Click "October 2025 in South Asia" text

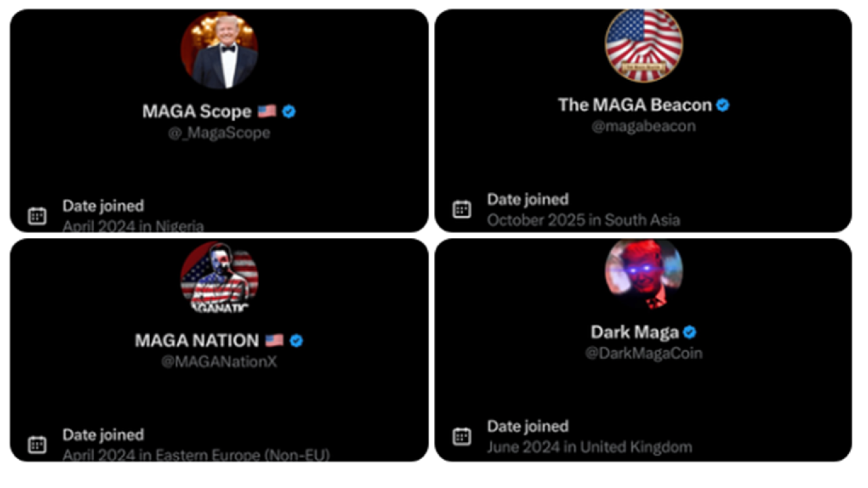click(x=583, y=220)
